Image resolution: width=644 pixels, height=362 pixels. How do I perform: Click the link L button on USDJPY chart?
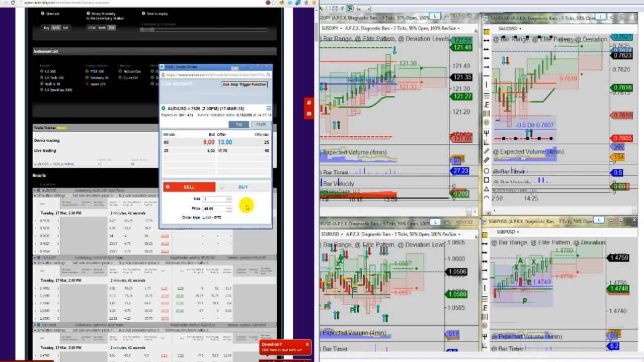click(x=436, y=17)
